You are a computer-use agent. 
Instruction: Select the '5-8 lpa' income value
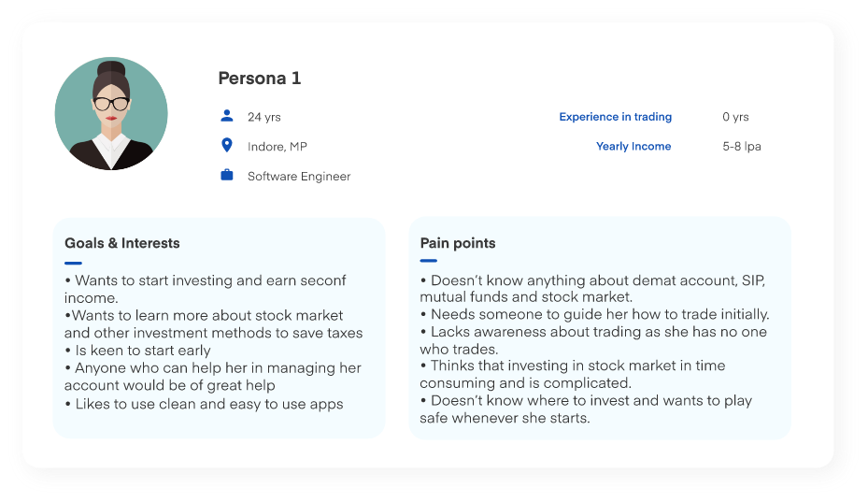click(742, 146)
